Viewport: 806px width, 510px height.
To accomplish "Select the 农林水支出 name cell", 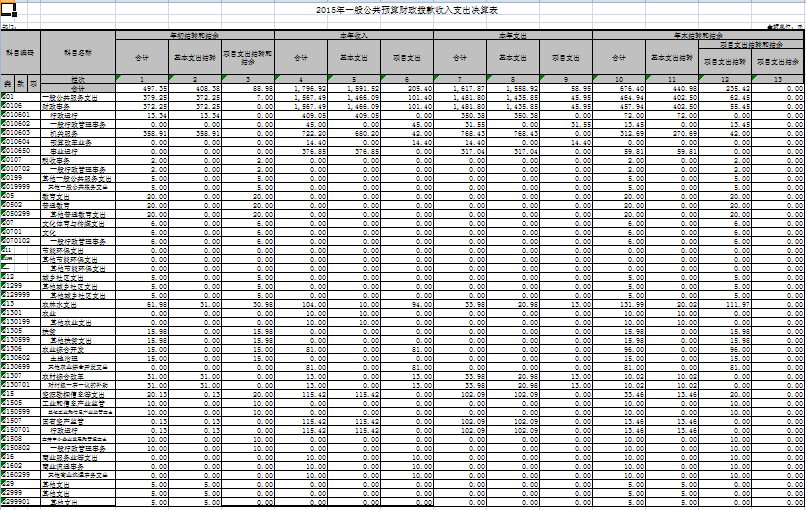I will pyautogui.click(x=78, y=304).
